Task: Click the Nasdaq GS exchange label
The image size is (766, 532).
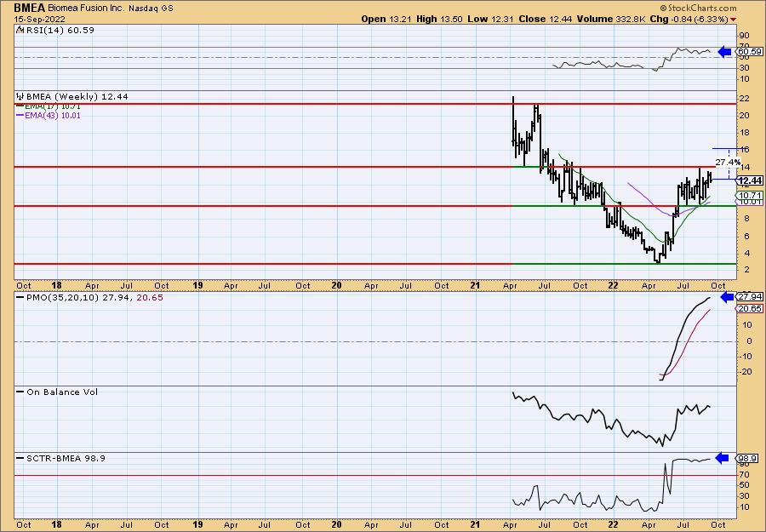Action: 151,9
